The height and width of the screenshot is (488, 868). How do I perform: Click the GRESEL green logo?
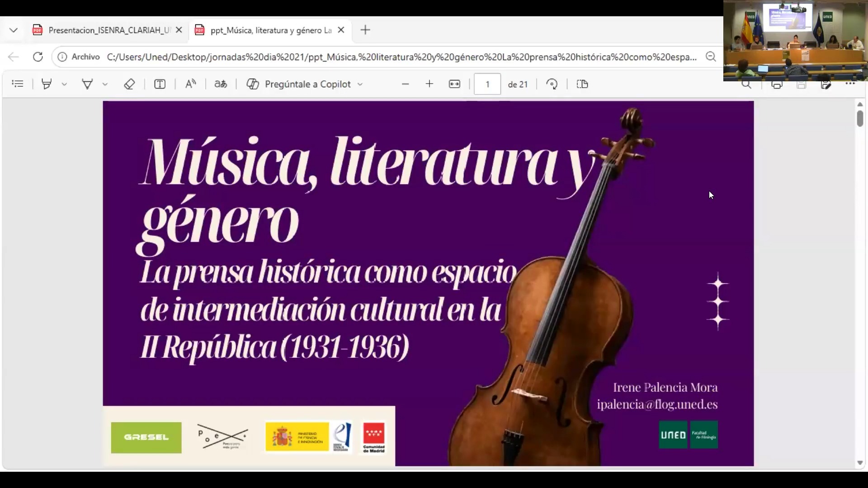[x=146, y=437]
